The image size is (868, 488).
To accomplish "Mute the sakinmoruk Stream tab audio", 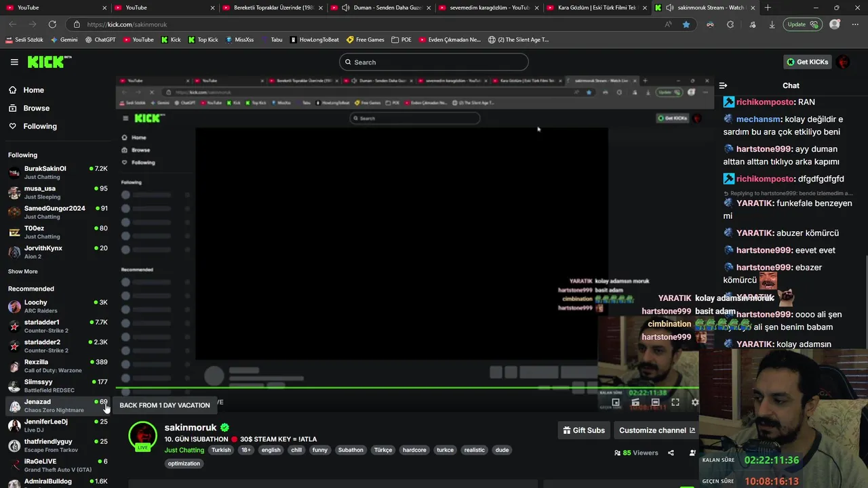I will [669, 7].
